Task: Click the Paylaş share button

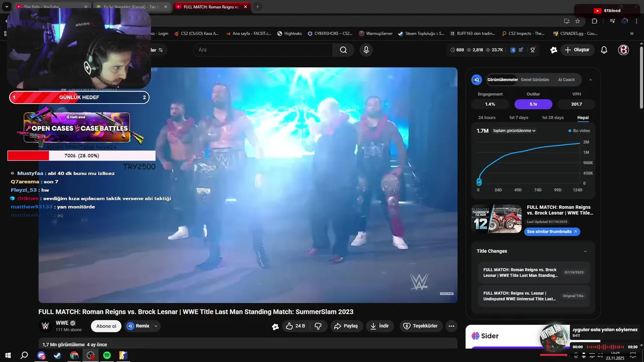Action: pyautogui.click(x=346, y=326)
